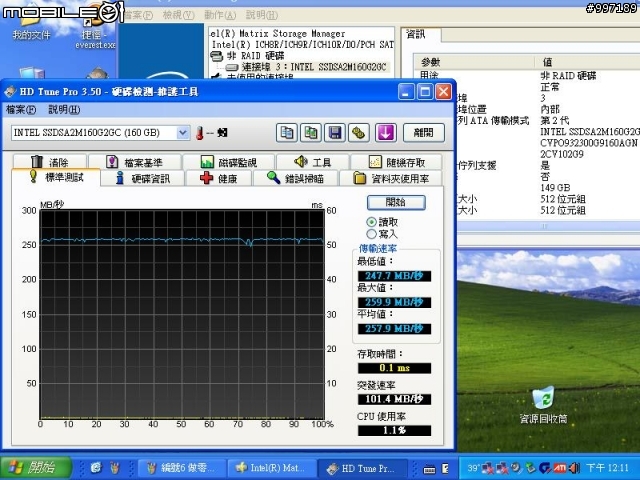Open the Recycle Bin desktop icon
The image size is (640, 480).
(543, 405)
